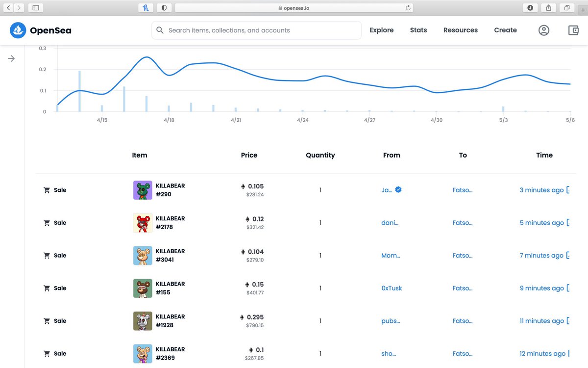Expand the filter sidebar arrow
The image size is (588, 368).
click(x=11, y=58)
